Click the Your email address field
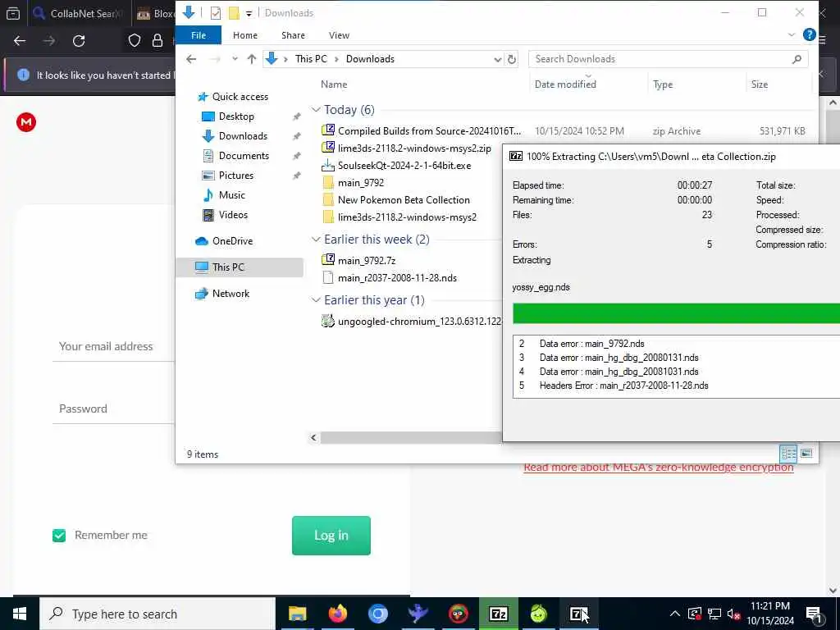This screenshot has width=840, height=630. point(113,346)
